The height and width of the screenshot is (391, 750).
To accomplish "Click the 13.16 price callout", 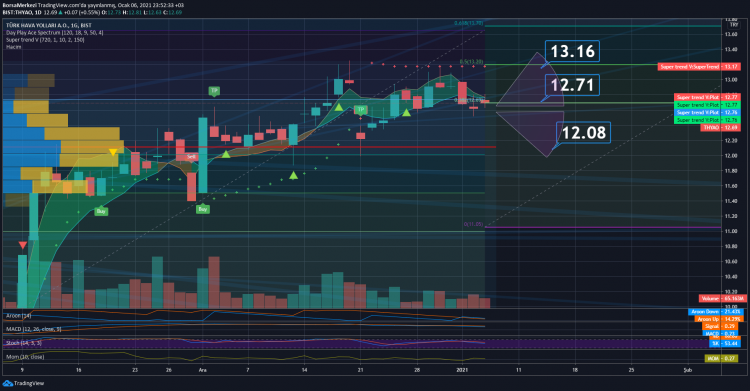I will pyautogui.click(x=572, y=51).
